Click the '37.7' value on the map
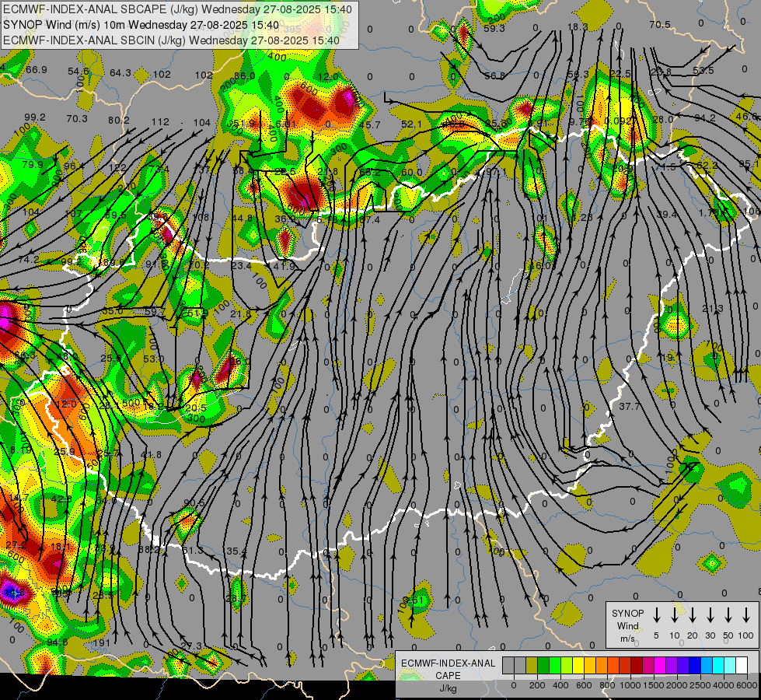This screenshot has width=761, height=700. (x=630, y=406)
